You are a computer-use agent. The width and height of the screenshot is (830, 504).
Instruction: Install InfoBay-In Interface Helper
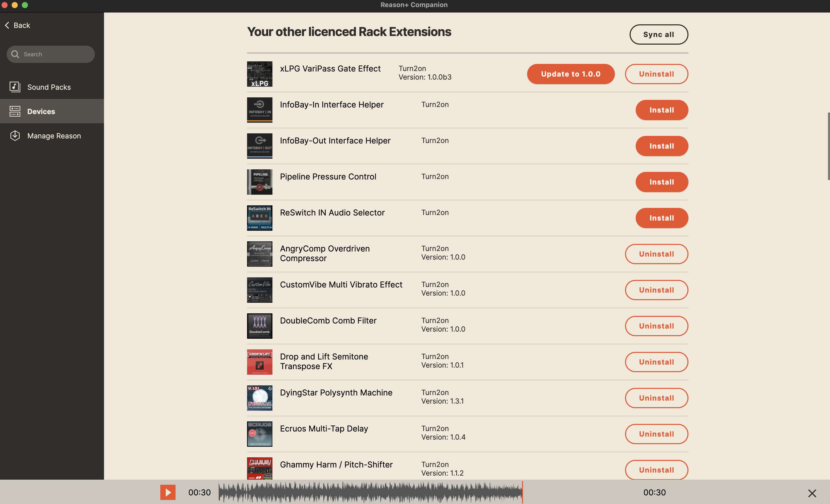coord(661,110)
